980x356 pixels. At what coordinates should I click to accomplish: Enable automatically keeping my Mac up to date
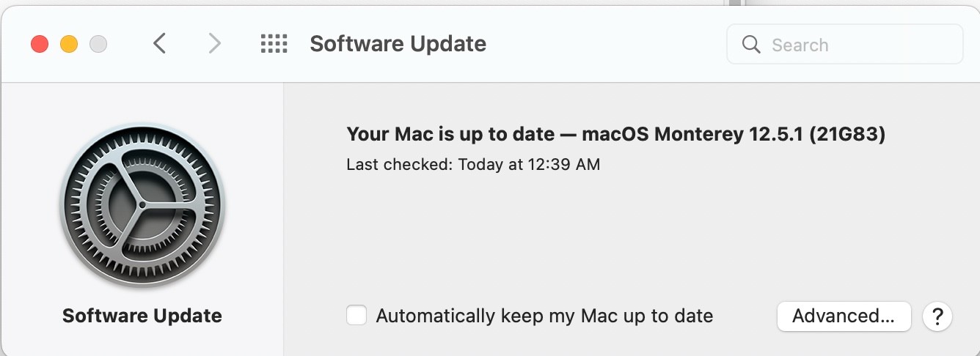(x=356, y=316)
